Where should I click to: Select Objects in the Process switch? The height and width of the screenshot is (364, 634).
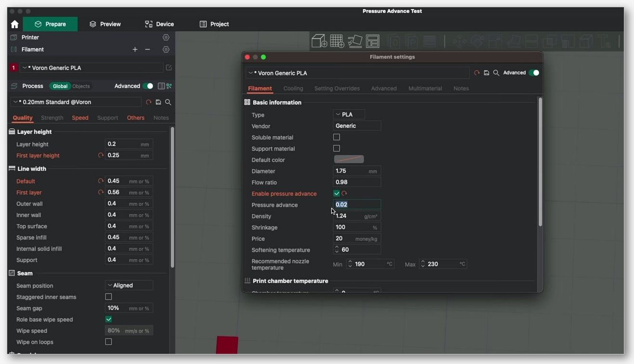(x=81, y=86)
